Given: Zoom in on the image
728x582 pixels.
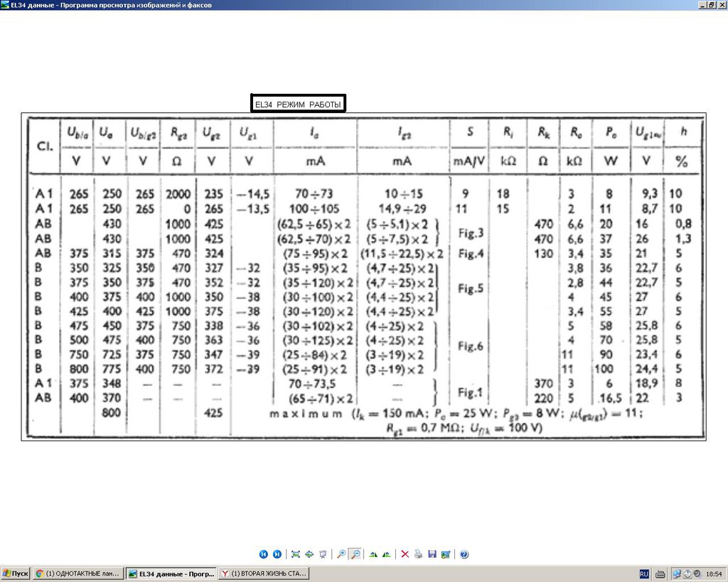Looking at the screenshot, I should [x=341, y=554].
